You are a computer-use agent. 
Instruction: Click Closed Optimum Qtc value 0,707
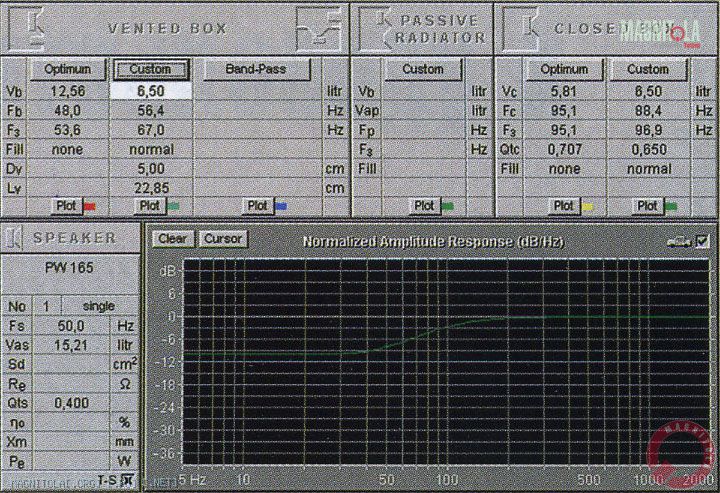(x=564, y=149)
